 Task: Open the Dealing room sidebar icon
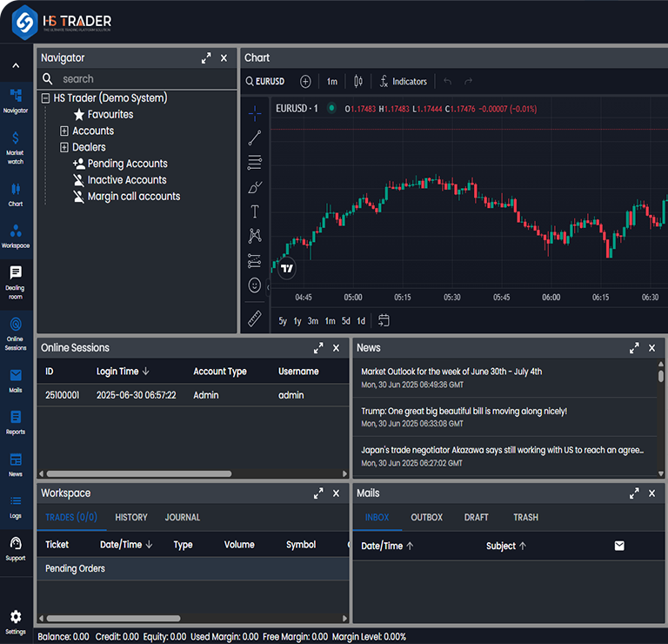[x=16, y=283]
